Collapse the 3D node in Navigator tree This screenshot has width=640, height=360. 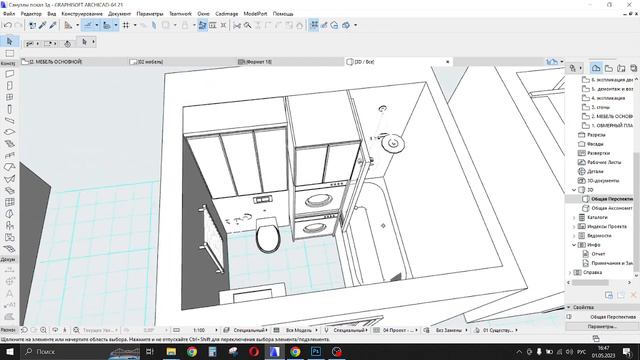pyautogui.click(x=574, y=190)
